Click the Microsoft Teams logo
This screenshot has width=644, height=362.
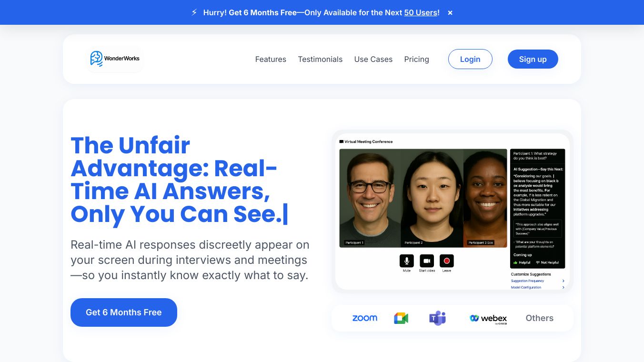[437, 318]
